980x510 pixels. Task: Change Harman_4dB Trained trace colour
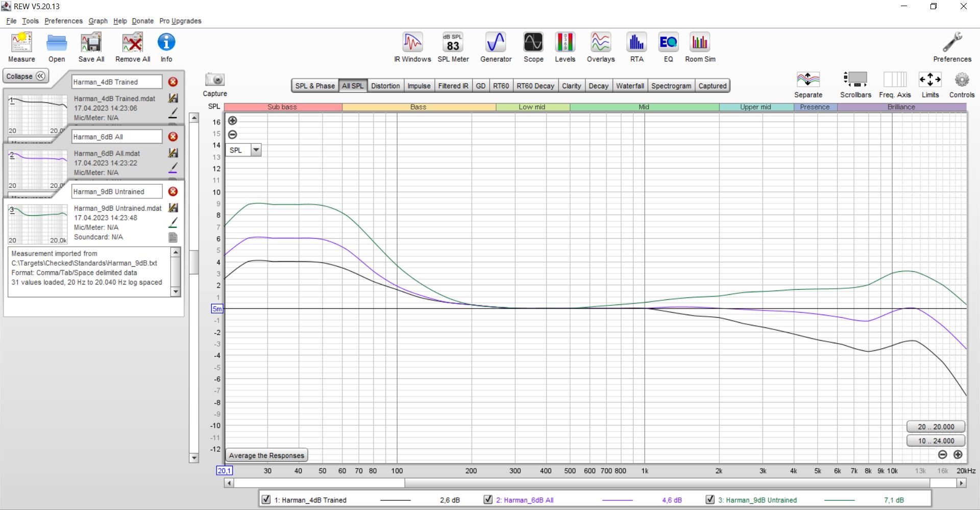coord(173,113)
